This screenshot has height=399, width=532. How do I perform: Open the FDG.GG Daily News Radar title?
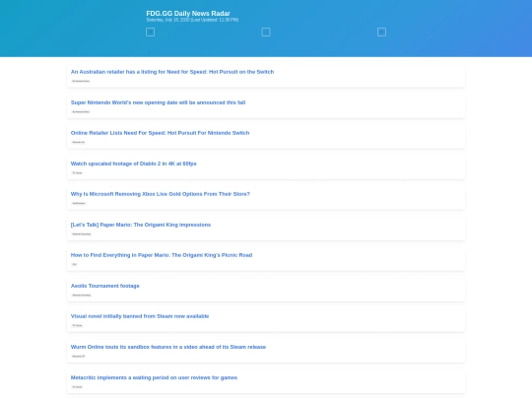pyautogui.click(x=188, y=13)
